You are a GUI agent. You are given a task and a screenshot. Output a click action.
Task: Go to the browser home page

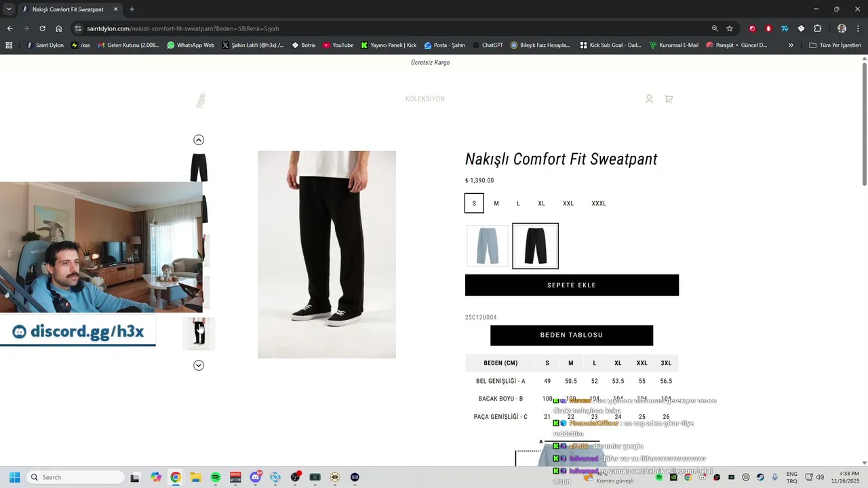pos(59,28)
